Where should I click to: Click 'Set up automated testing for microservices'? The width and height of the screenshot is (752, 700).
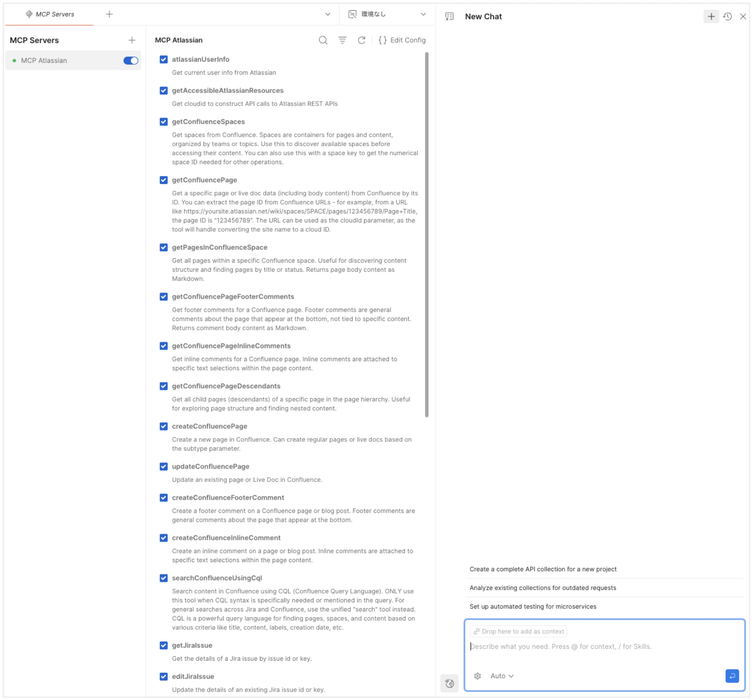533,606
